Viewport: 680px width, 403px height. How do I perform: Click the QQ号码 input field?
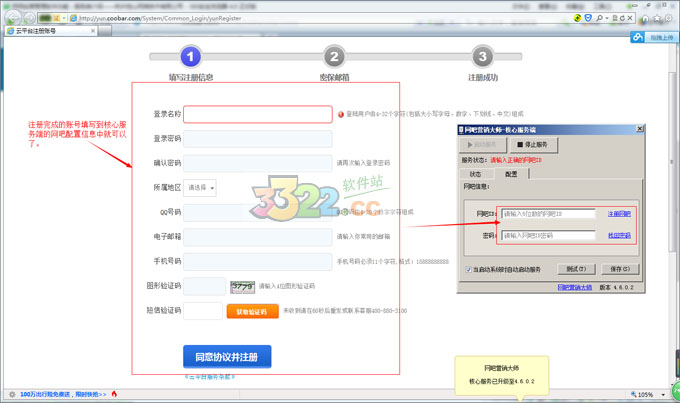tap(258, 213)
